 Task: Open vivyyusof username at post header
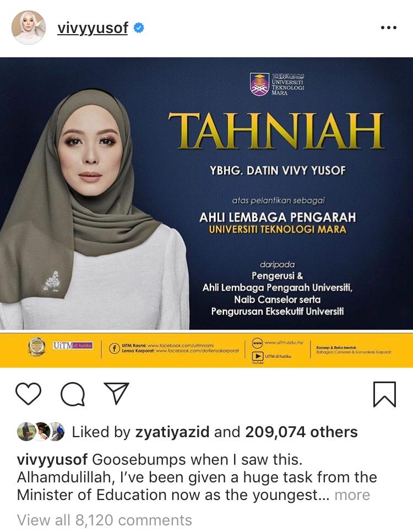[x=93, y=28]
